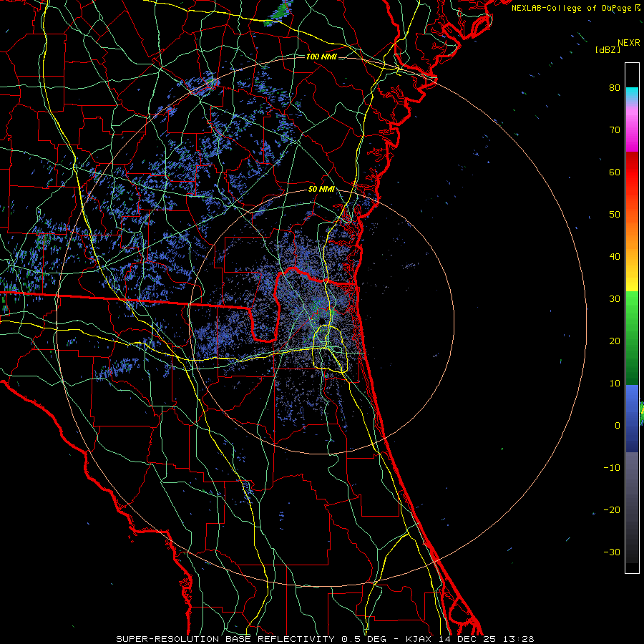Click the radar site at the range rings' center

(x=321, y=321)
